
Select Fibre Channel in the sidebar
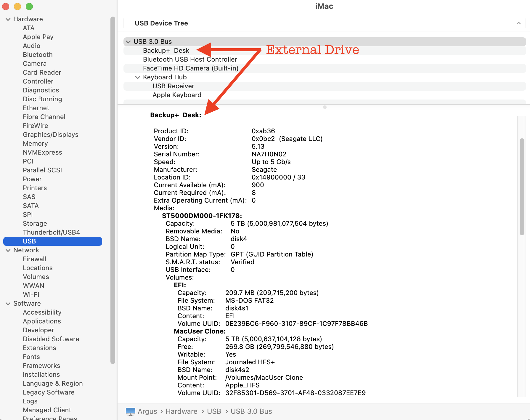44,117
